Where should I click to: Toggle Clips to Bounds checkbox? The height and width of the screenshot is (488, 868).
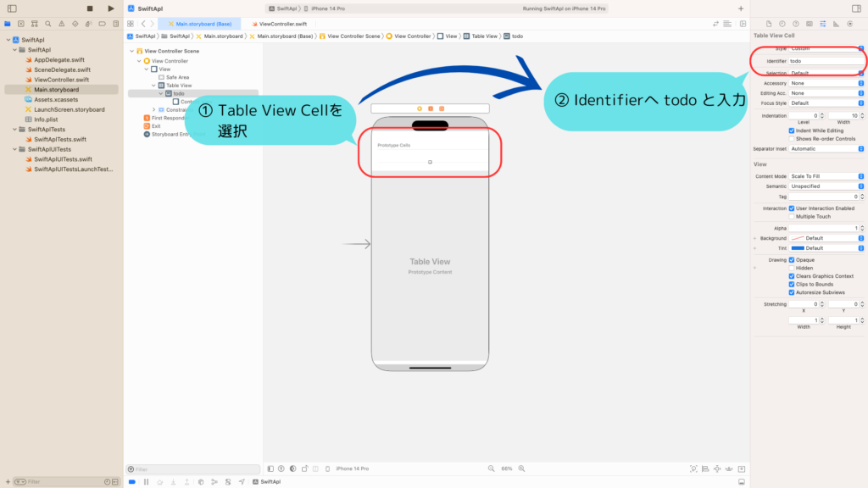[x=792, y=285]
